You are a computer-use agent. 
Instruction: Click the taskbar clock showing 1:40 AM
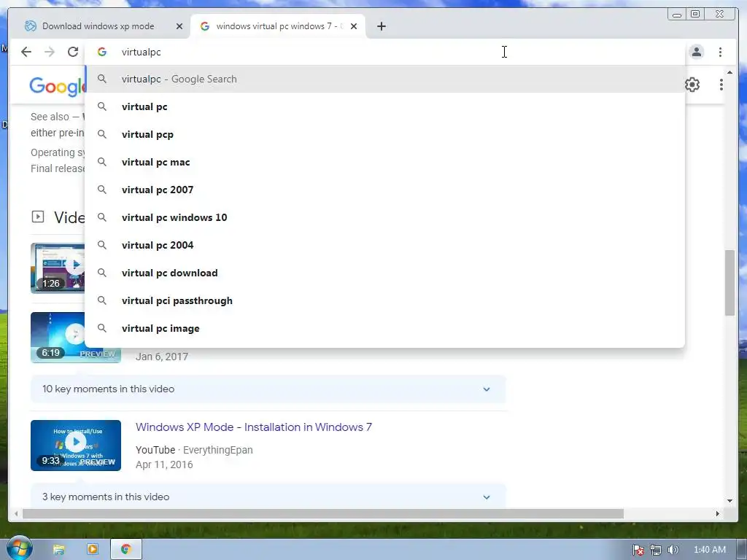point(710,550)
